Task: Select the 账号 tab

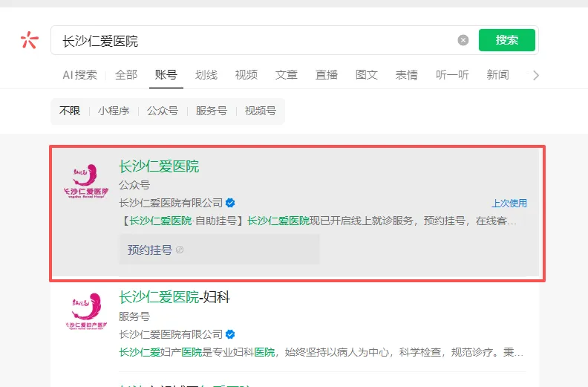Action: tap(166, 75)
